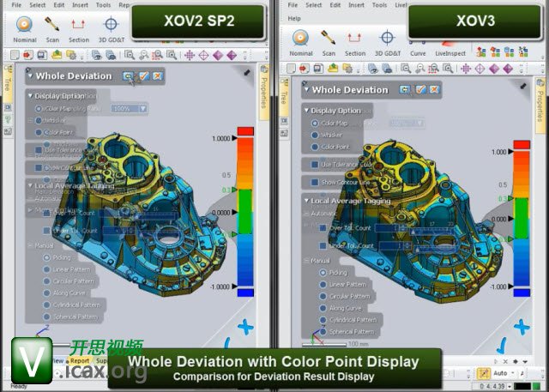Collapse Manual group in XOV3 panel
The height and width of the screenshot is (392, 549).
[x=306, y=261]
